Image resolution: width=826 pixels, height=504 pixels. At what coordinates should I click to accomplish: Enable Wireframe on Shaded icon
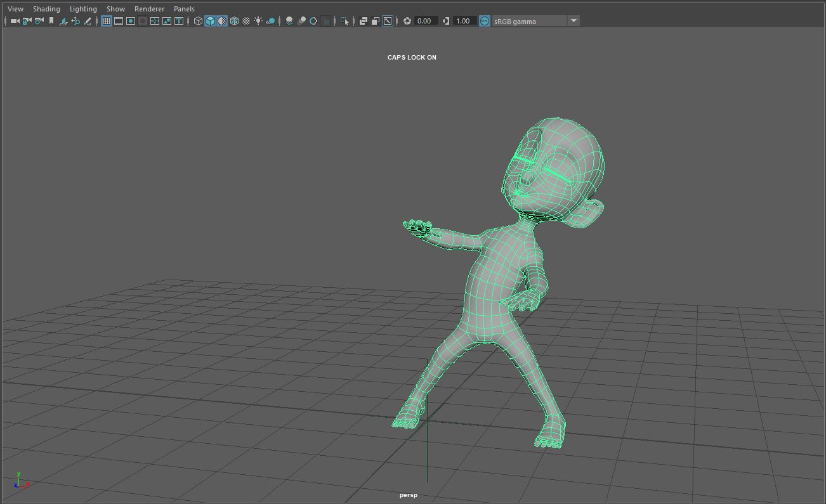[234, 21]
